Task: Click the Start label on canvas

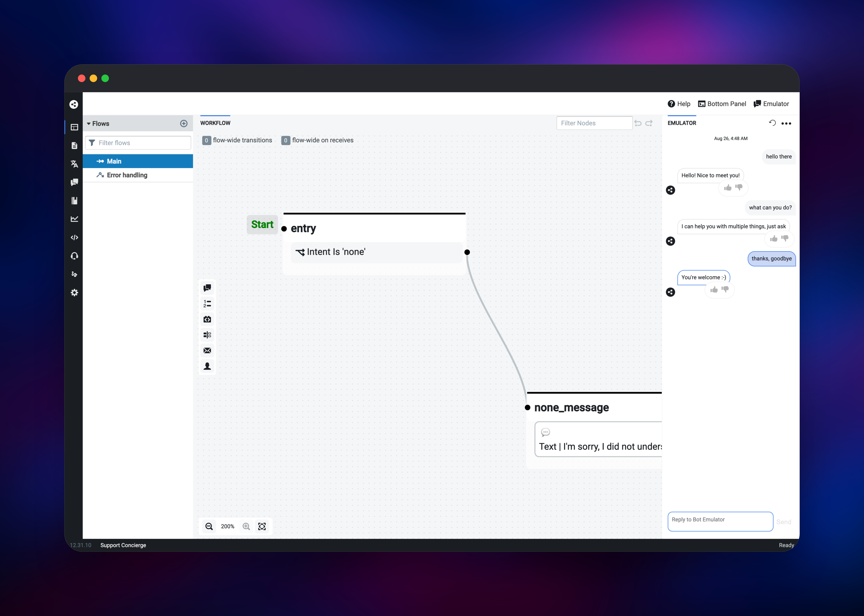Action: click(x=262, y=225)
